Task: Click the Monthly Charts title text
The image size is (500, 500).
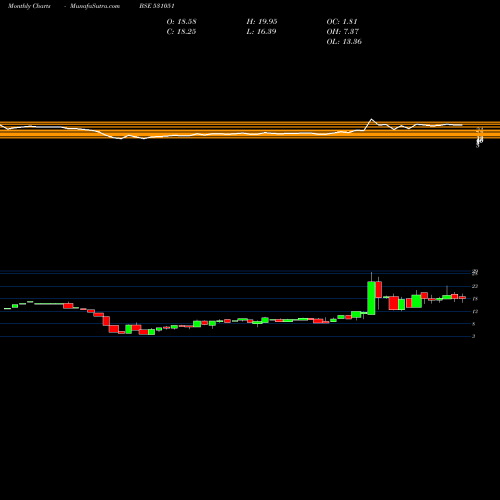Action: pos(29,6)
